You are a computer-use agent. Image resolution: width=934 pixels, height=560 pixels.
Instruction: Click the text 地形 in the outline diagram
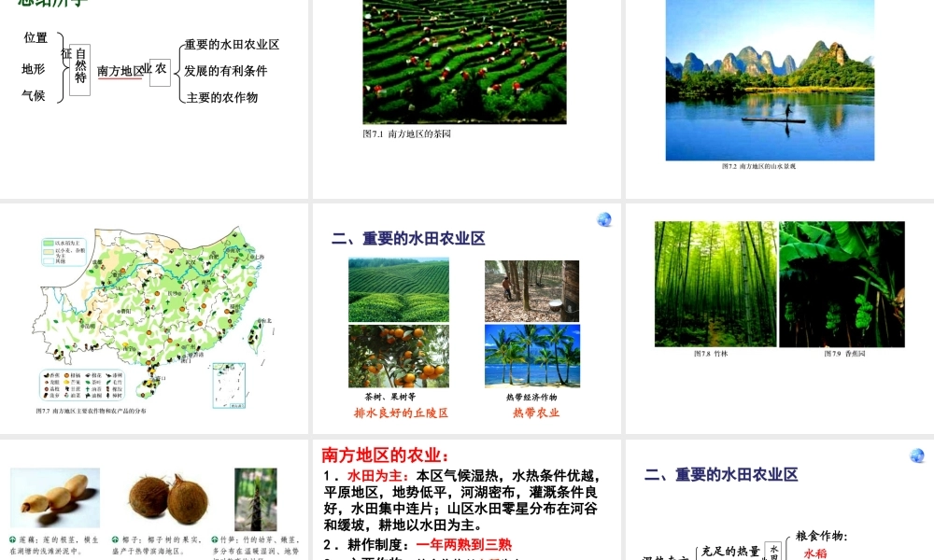(34, 69)
